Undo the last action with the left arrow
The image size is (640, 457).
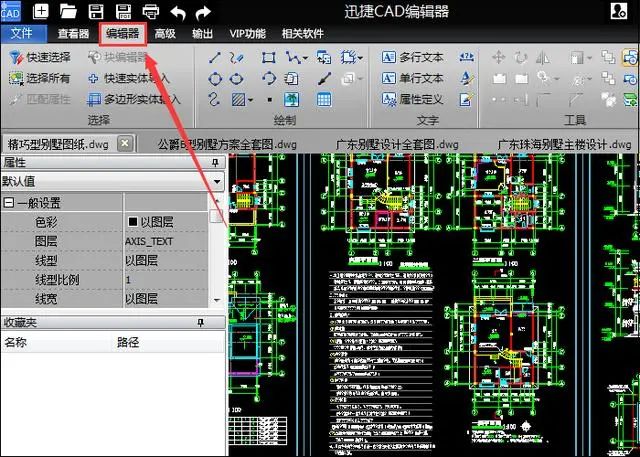[x=178, y=12]
